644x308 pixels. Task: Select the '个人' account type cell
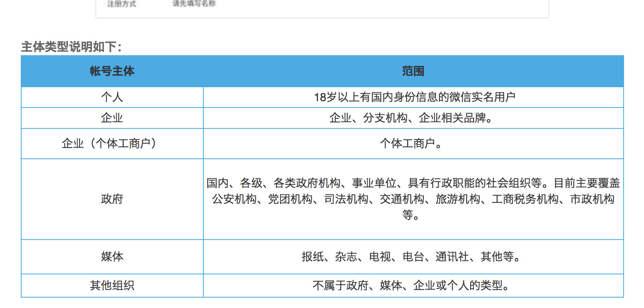point(112,97)
